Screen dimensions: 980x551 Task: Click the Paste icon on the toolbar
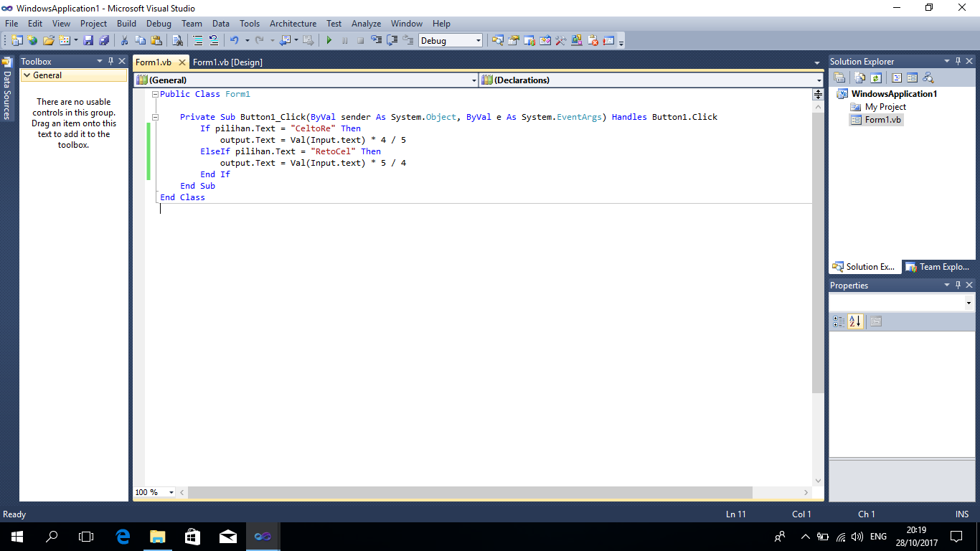156,40
